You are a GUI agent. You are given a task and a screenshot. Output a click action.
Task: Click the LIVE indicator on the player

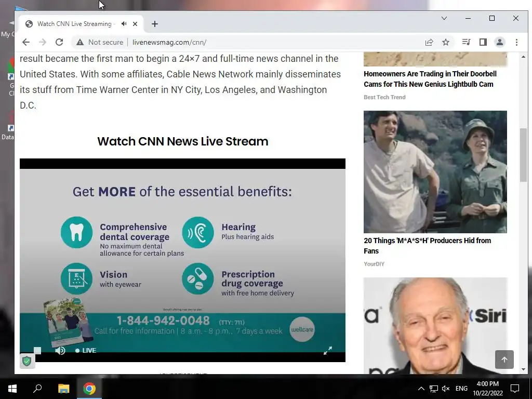[x=86, y=351]
